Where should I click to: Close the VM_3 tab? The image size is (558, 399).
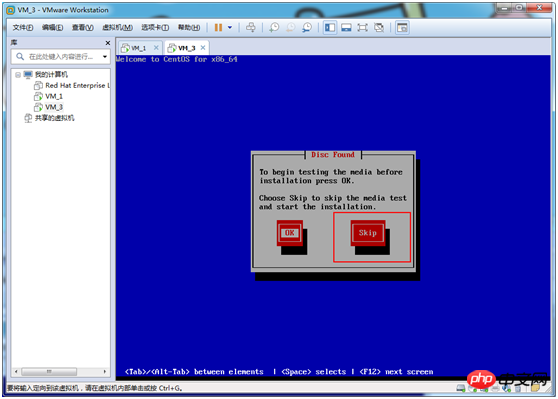click(203, 48)
